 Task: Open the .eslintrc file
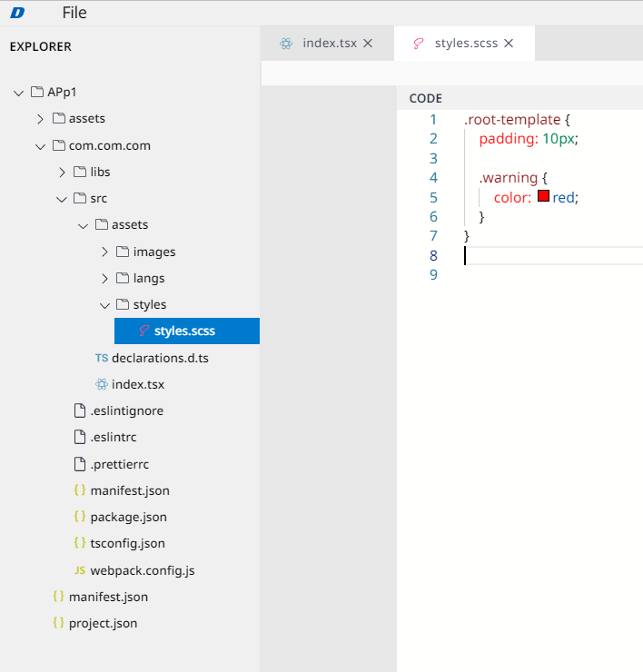pyautogui.click(x=114, y=437)
